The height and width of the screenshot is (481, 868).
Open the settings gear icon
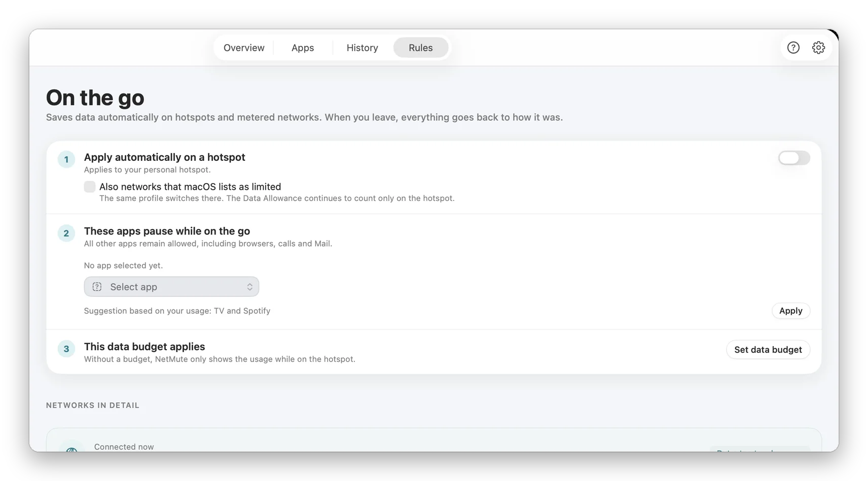tap(818, 48)
